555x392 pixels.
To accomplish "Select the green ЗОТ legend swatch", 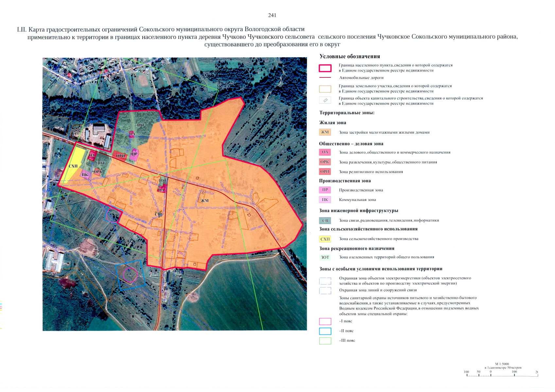I will coord(325,257).
